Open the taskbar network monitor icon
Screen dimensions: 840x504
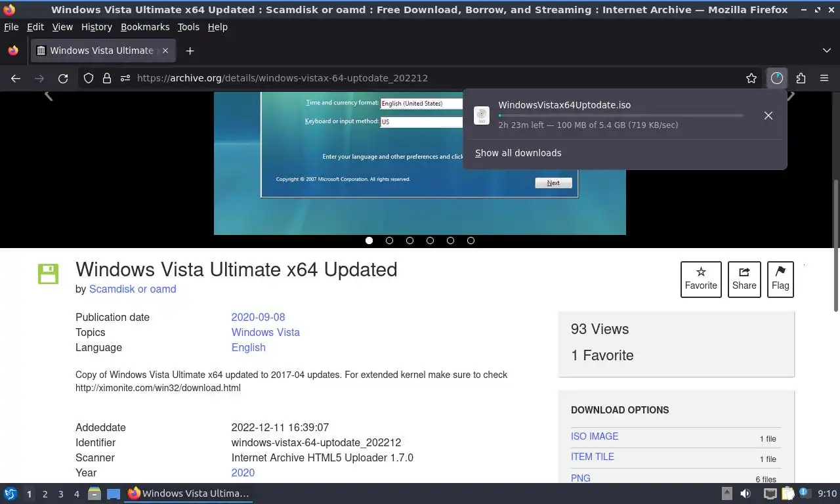click(x=770, y=493)
